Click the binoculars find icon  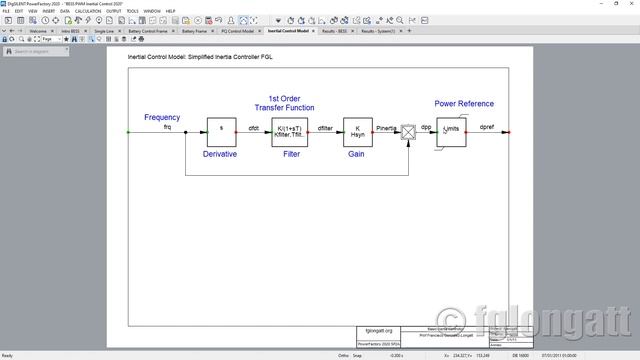[74, 39]
